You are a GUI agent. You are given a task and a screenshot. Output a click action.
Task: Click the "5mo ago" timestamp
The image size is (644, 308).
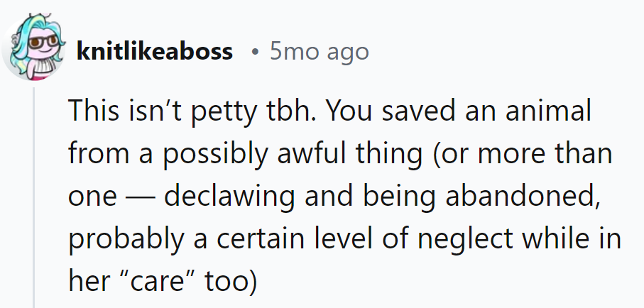coord(320,52)
